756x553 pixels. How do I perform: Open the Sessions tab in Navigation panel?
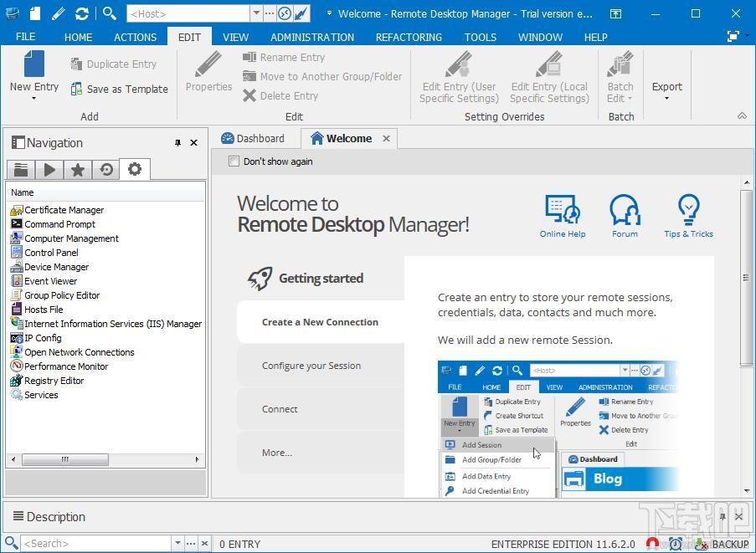point(49,169)
